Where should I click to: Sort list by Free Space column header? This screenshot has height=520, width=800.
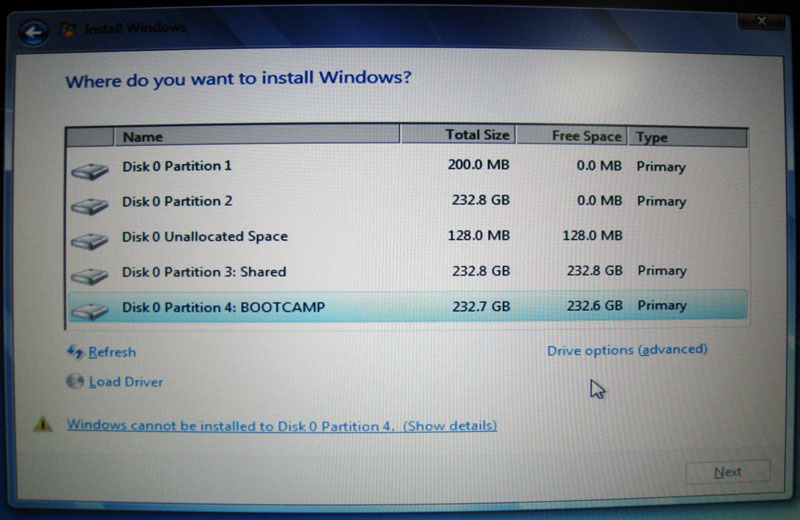point(572,136)
